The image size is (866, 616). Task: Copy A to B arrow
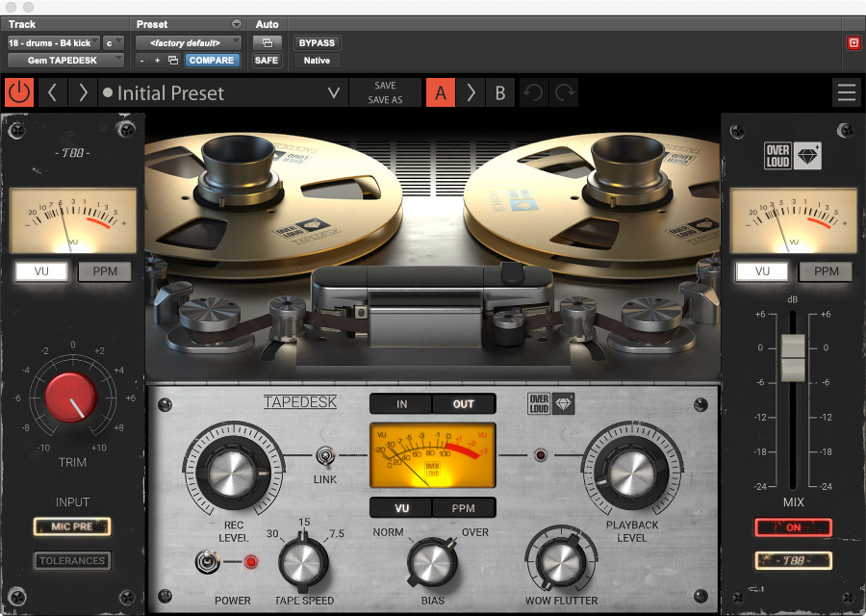click(471, 92)
